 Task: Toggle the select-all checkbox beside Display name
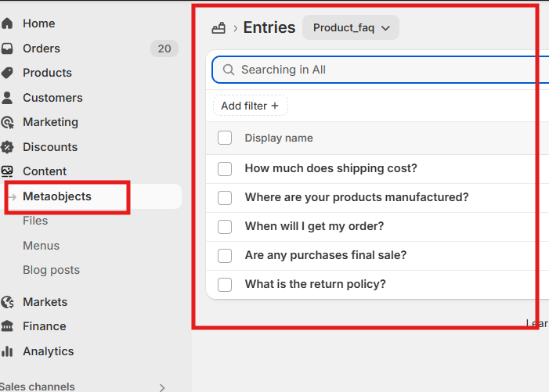click(225, 138)
